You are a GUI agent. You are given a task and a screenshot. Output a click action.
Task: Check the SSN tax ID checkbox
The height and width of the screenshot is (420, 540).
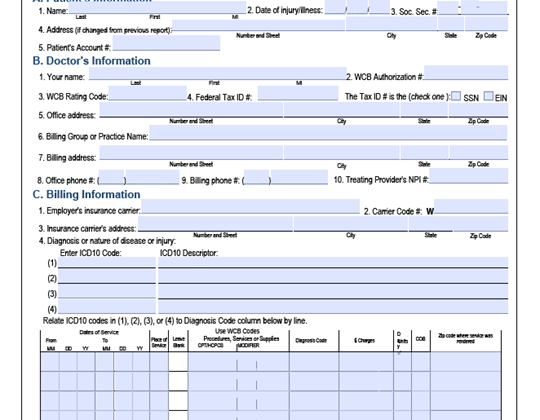pos(456,96)
